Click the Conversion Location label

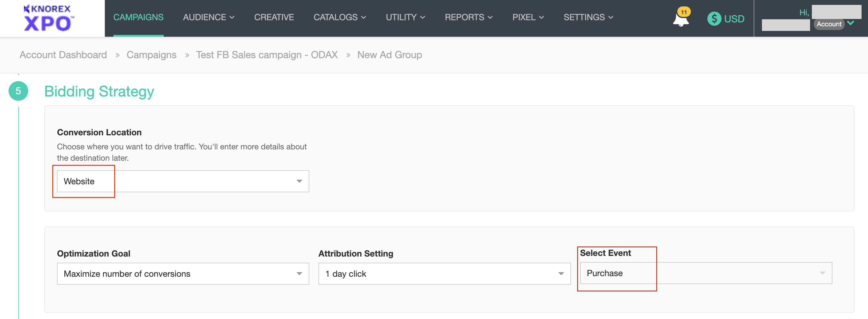99,132
